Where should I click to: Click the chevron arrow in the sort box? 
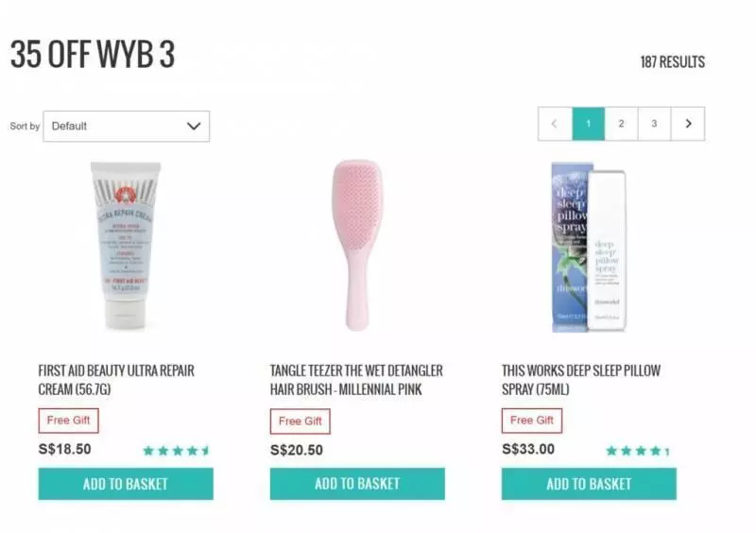pyautogui.click(x=194, y=127)
